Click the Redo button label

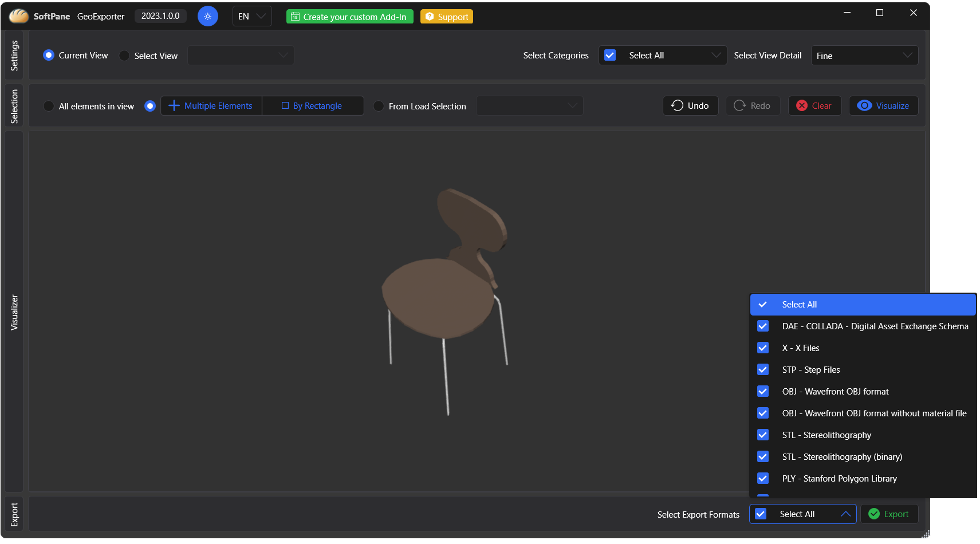click(760, 106)
